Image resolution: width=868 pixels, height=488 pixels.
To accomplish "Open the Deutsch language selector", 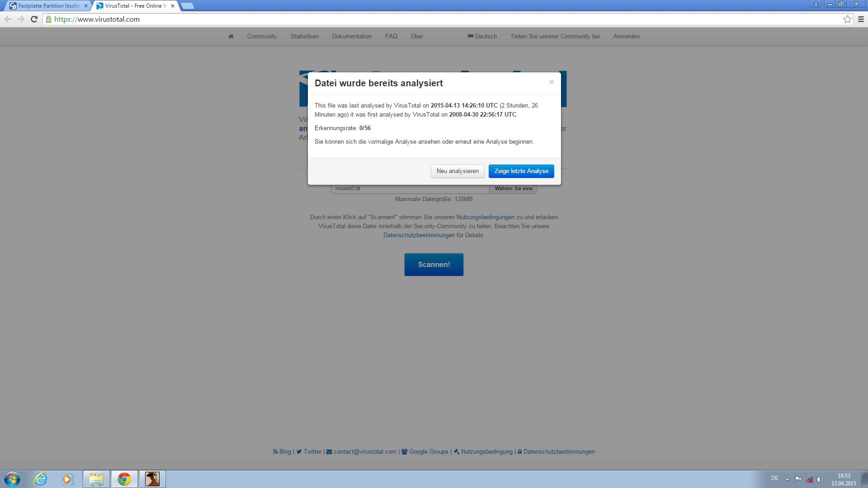I will click(482, 36).
